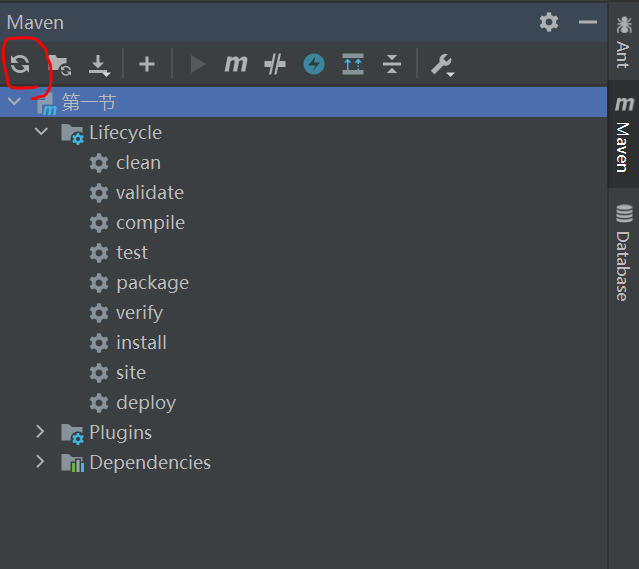Run Maven build play icon
The width and height of the screenshot is (639, 569).
coord(198,64)
